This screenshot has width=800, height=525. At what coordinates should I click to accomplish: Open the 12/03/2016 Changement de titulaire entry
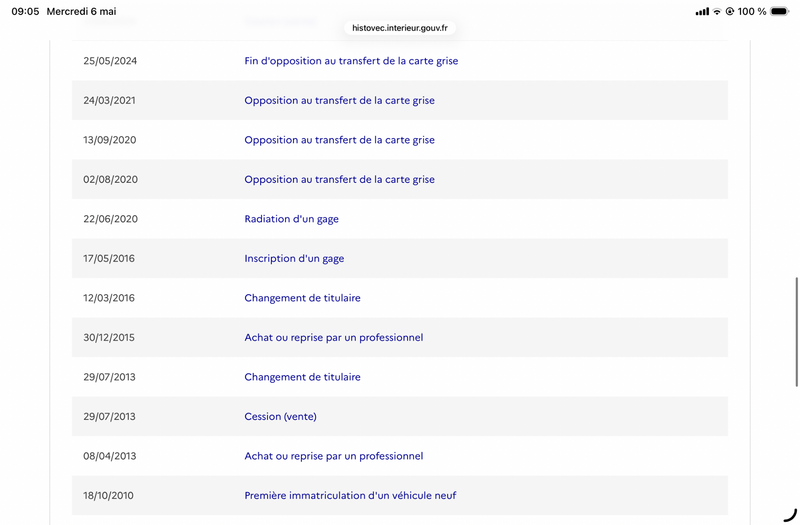coord(302,298)
